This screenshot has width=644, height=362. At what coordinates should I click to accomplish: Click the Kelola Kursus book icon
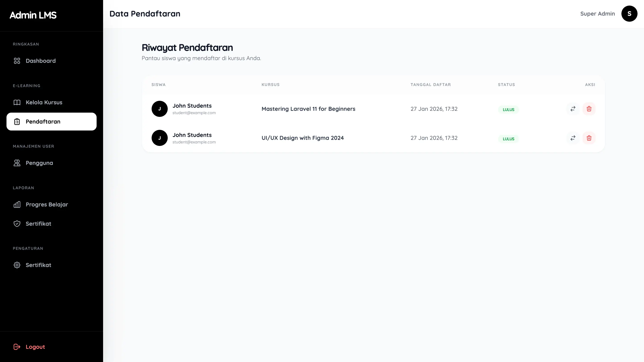(17, 102)
